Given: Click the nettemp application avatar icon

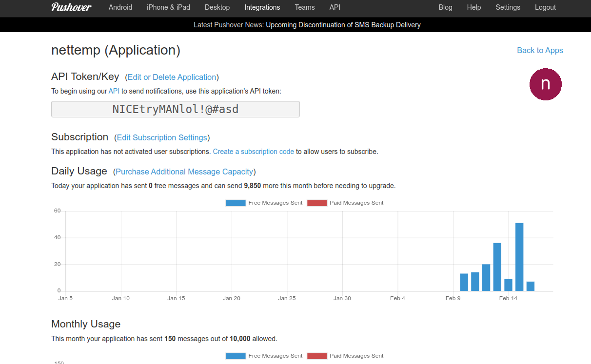Looking at the screenshot, I should (x=546, y=84).
